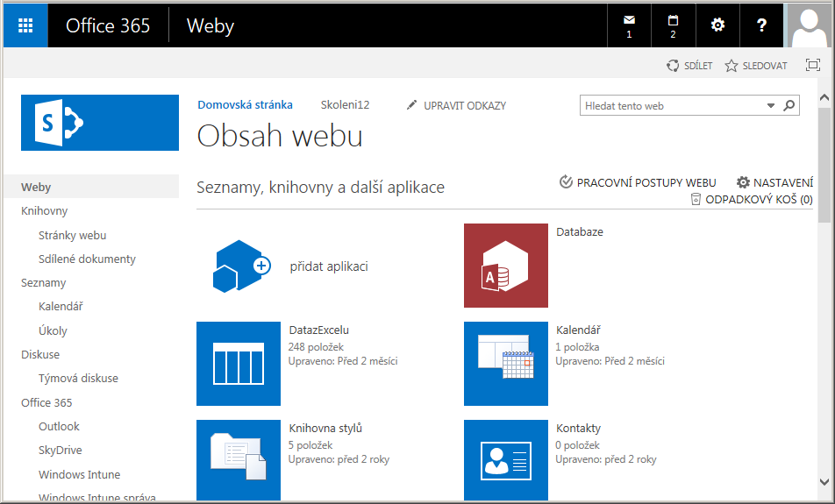835x504 pixels.
Task: Click the ODPADKOVÝ KOŠ recycle bin icon
Action: coord(696,200)
